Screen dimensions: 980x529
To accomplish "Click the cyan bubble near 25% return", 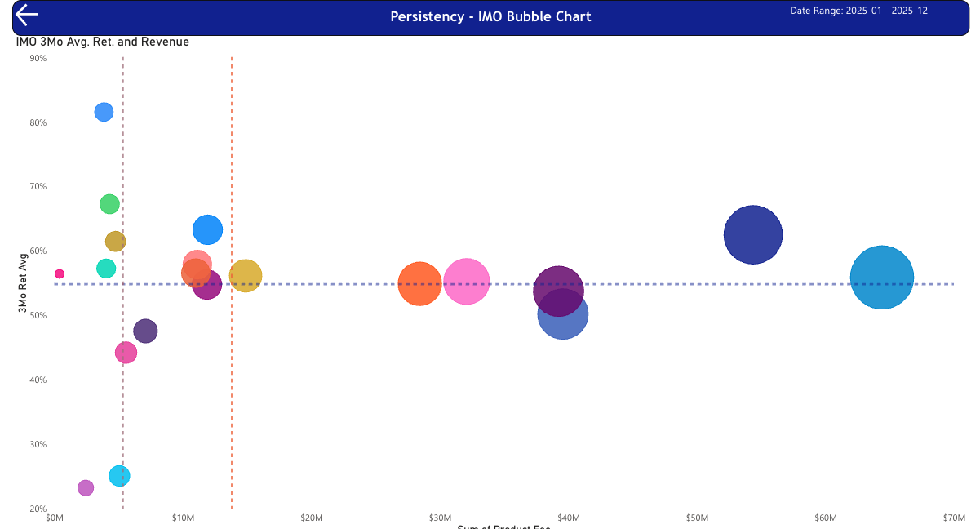I will pos(121,474).
